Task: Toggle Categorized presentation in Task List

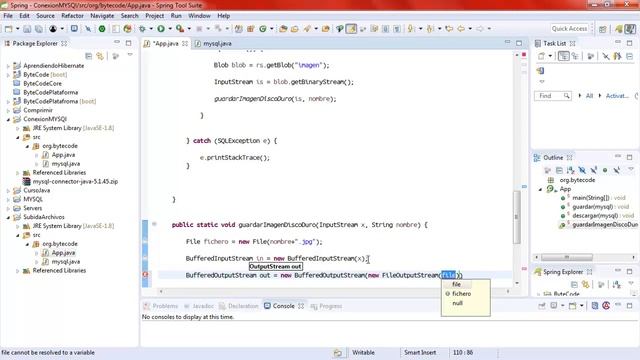Action: tap(564, 56)
